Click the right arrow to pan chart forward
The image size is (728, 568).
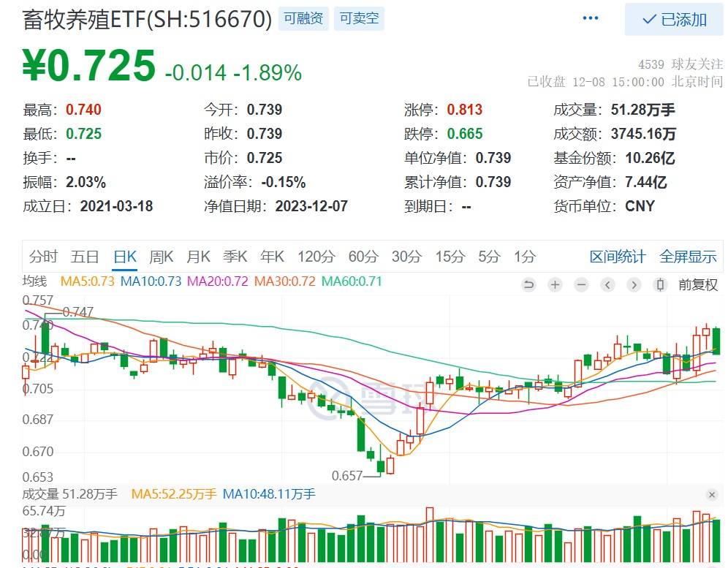click(634, 284)
